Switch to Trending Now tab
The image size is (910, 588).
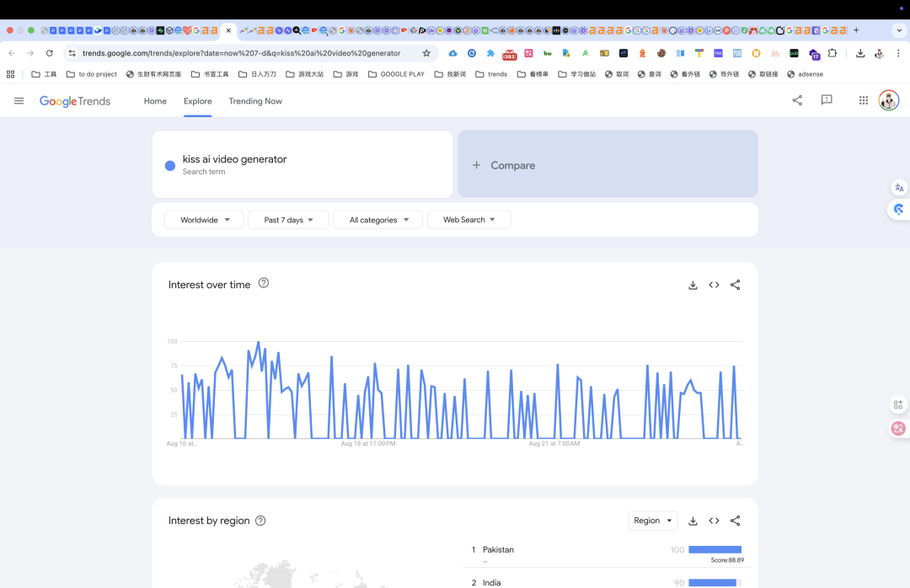click(x=255, y=101)
